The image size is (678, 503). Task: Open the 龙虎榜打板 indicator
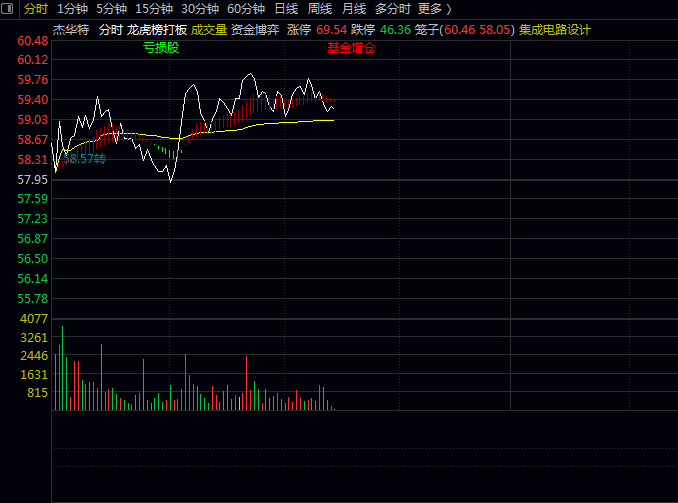coord(157,30)
